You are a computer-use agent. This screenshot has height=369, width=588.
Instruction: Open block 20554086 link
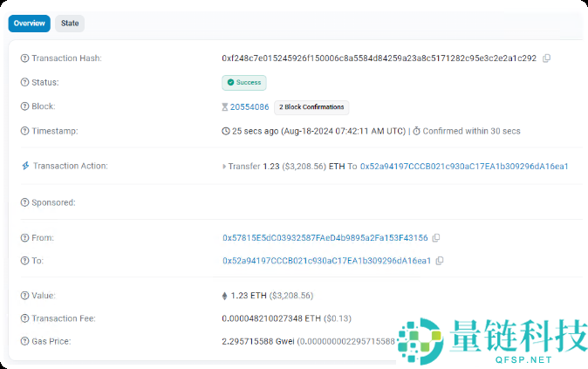tap(250, 107)
